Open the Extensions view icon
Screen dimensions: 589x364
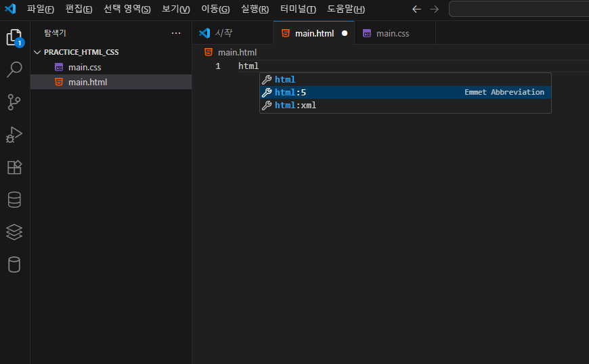click(x=14, y=167)
